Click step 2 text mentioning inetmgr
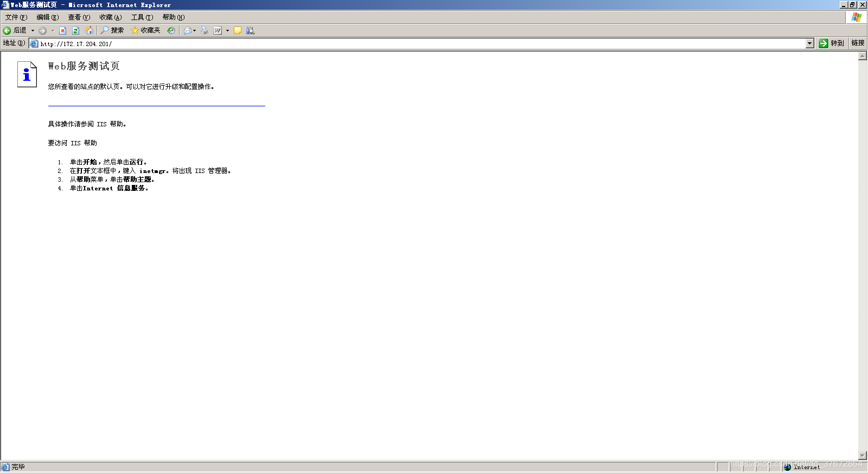This screenshot has width=868, height=474. click(150, 171)
